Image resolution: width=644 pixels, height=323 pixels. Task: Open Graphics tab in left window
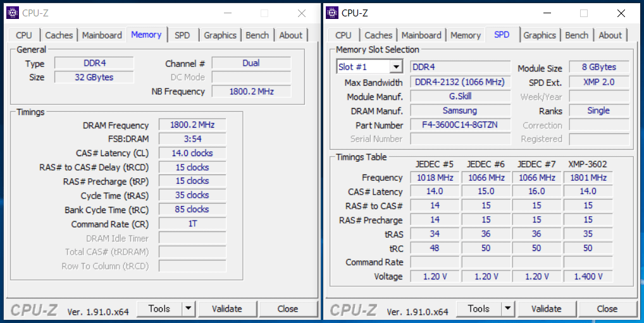220,35
